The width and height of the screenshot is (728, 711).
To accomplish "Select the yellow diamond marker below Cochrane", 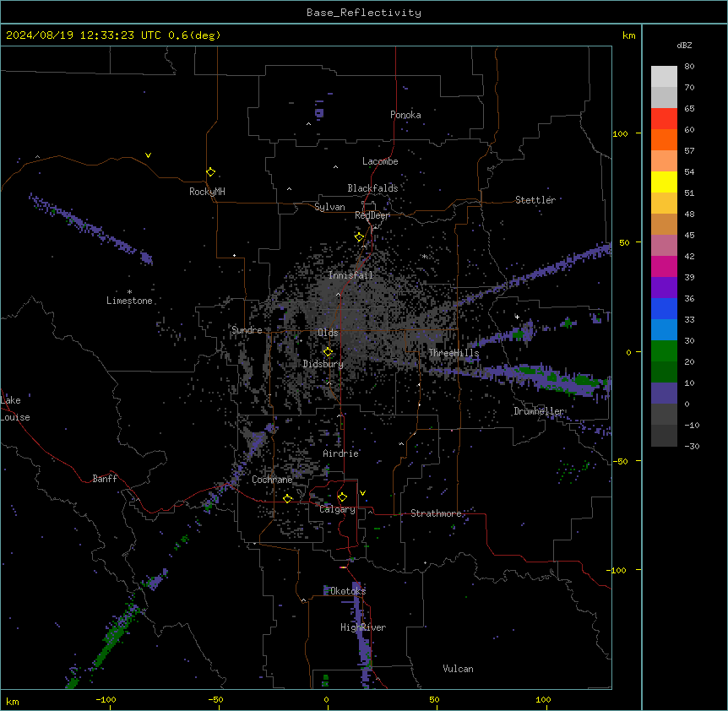I will [x=287, y=498].
